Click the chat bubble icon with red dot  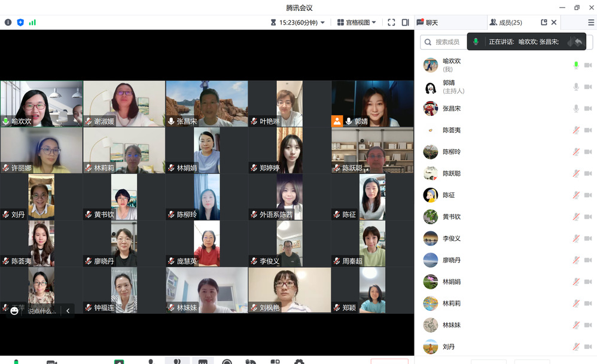click(420, 23)
